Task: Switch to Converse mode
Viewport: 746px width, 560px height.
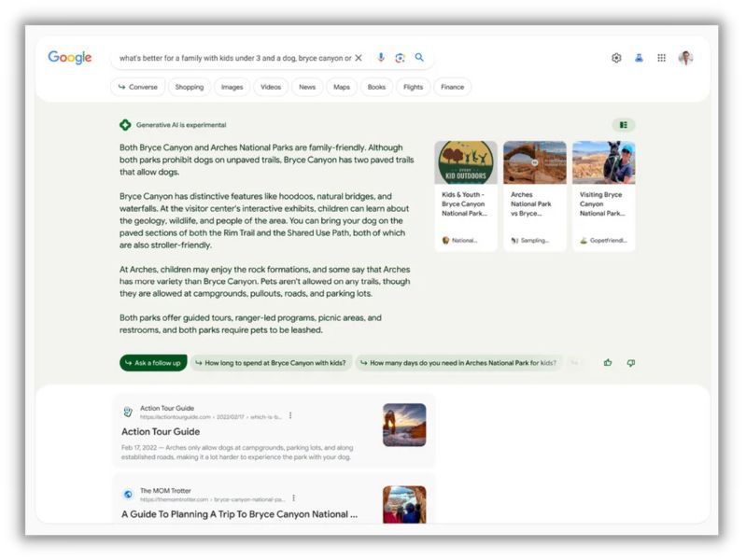Action: (138, 87)
